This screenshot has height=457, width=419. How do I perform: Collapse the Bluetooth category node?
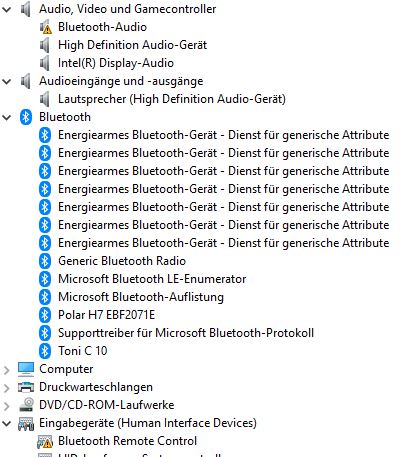pyautogui.click(x=7, y=117)
